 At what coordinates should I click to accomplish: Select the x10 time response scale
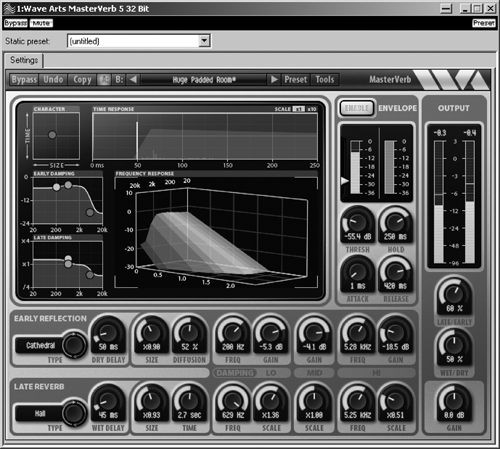(x=312, y=109)
